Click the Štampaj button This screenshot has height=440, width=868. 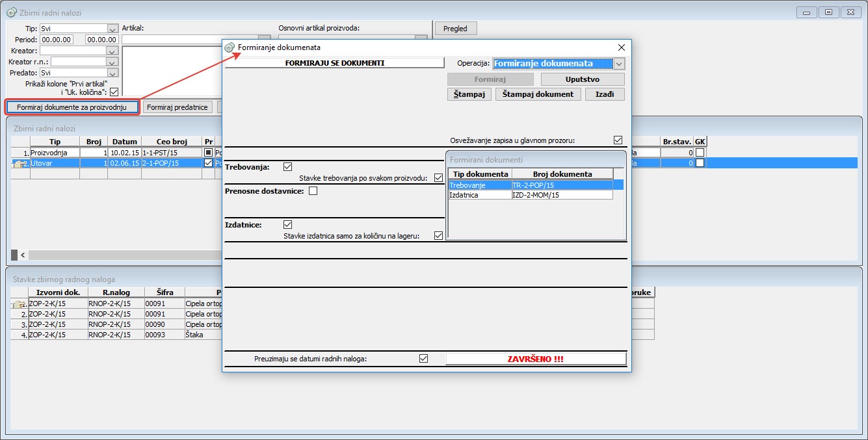(x=469, y=94)
